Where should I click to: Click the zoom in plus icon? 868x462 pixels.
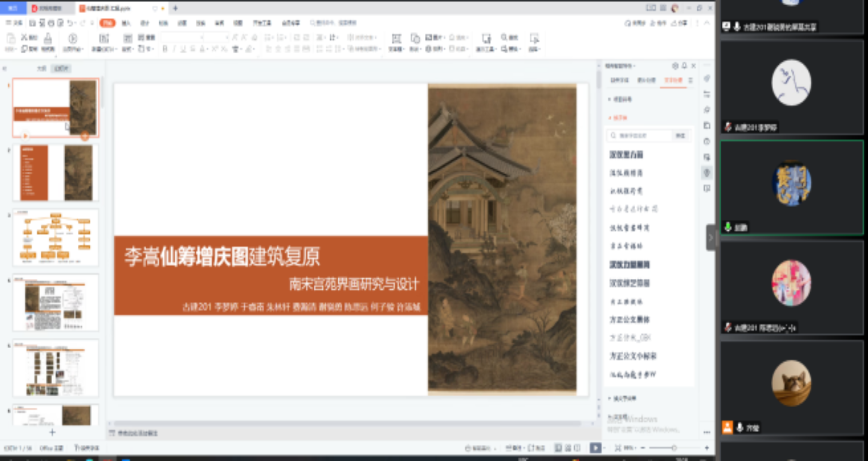click(x=707, y=448)
